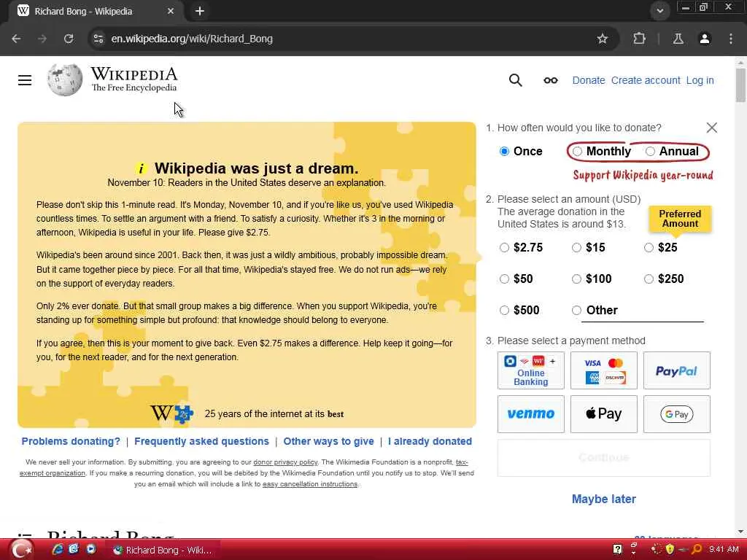
Task: Click the taskbar search magnifier tray icon
Action: coord(696,550)
